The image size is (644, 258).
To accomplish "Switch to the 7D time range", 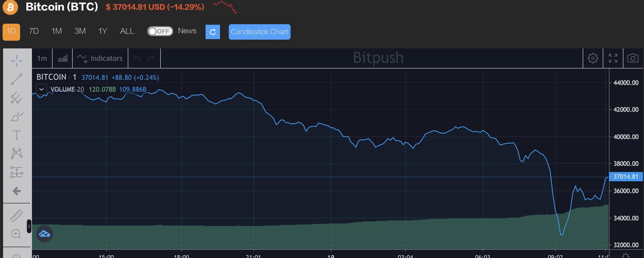I will [34, 31].
